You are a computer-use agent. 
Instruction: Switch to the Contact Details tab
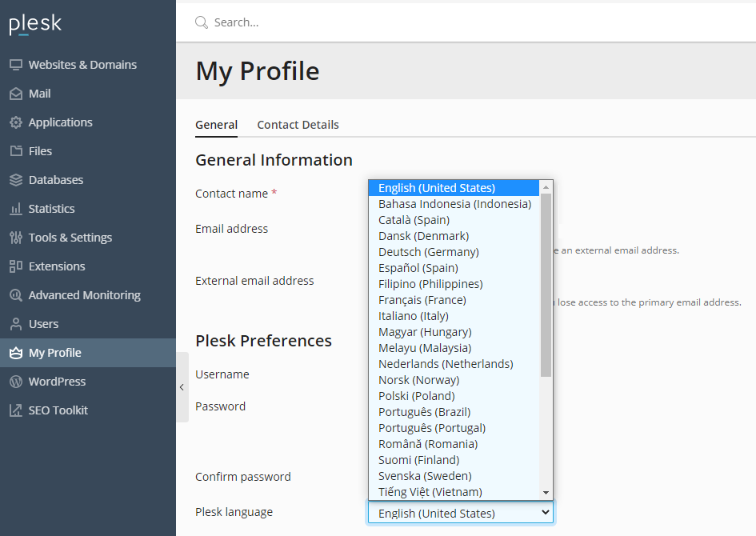click(x=298, y=125)
